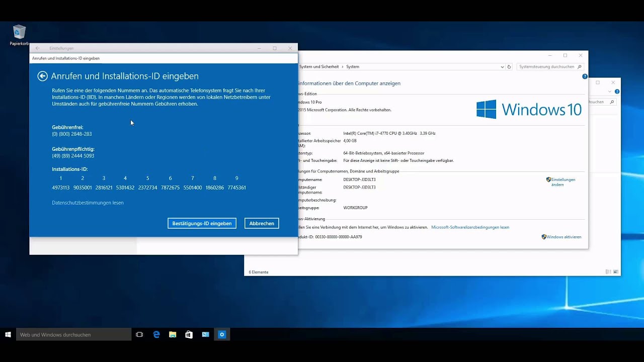Open Task View from the taskbar
The height and width of the screenshot is (362, 644).
(139, 334)
